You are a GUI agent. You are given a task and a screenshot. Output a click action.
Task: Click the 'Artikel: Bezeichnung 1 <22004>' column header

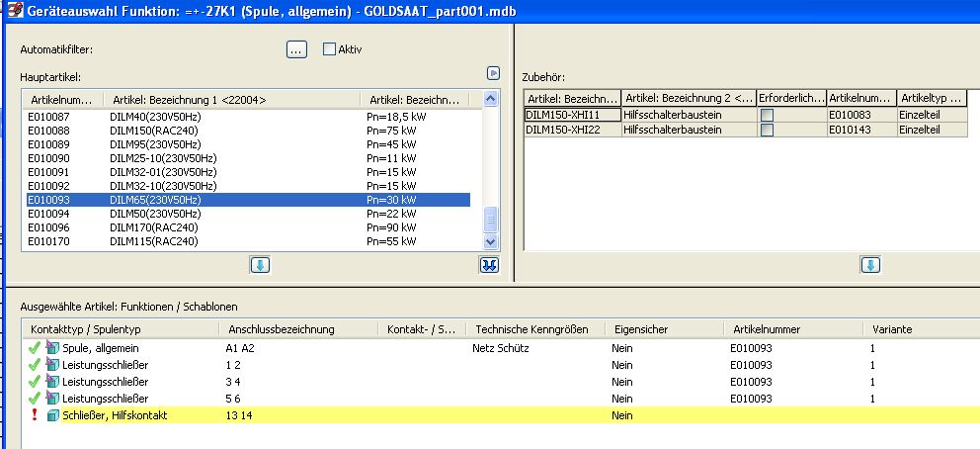[x=232, y=100]
